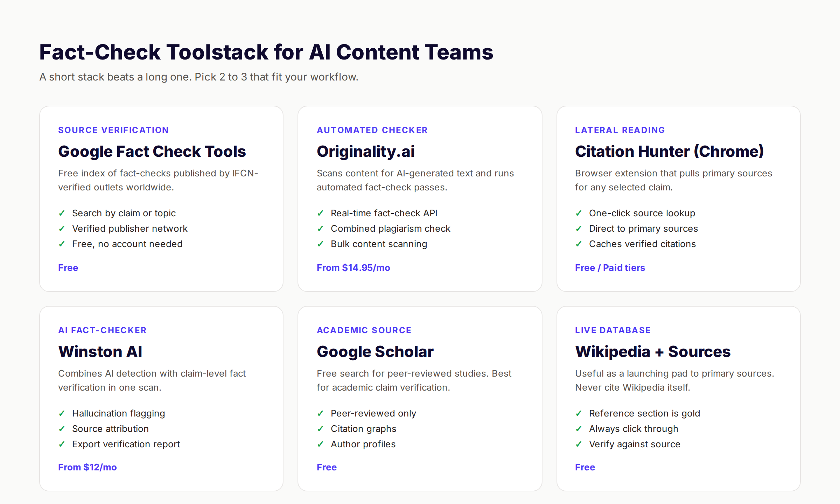This screenshot has height=504, width=840.
Task: Click the checkmark beside 'Combined plagiarism check'
Action: click(320, 229)
